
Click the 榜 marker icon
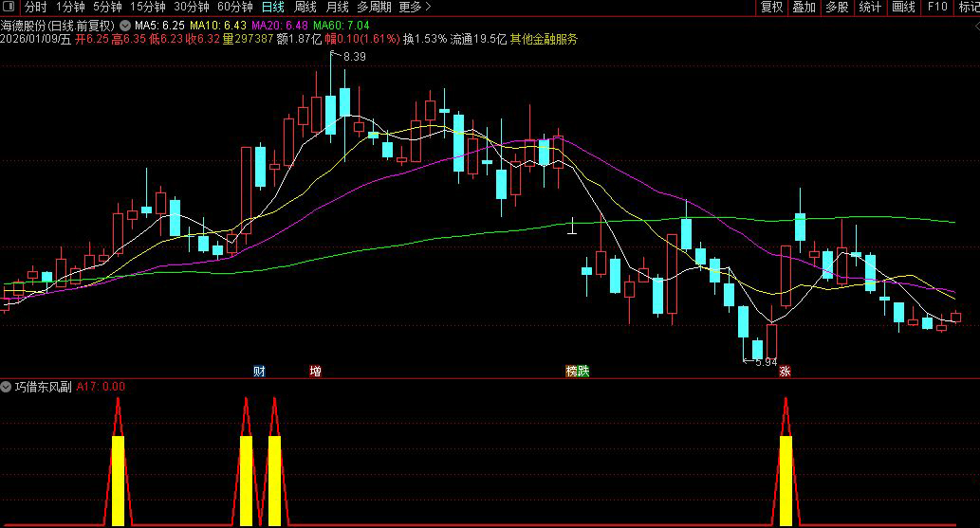tap(571, 372)
